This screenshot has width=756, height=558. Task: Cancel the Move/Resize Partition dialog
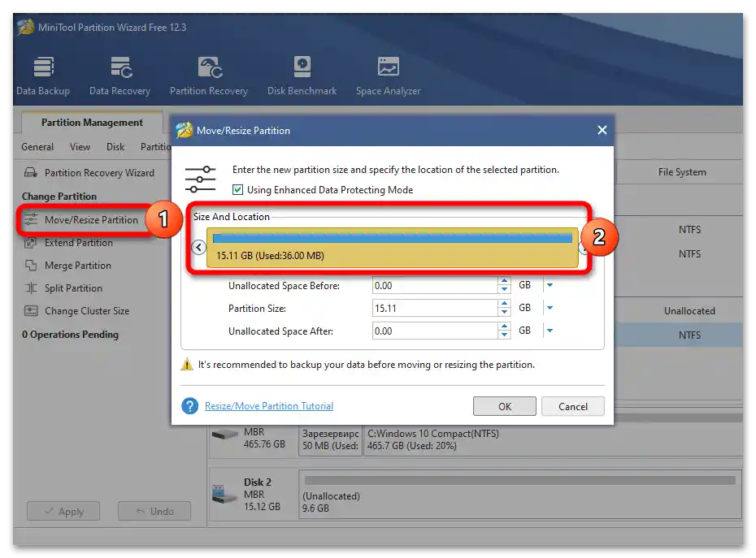pos(573,406)
